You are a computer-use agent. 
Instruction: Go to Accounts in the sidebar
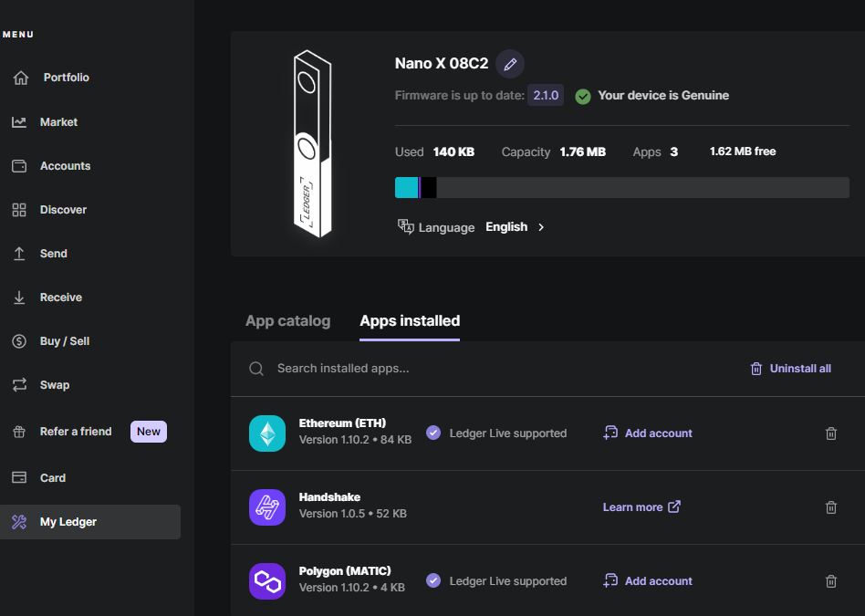coord(65,166)
